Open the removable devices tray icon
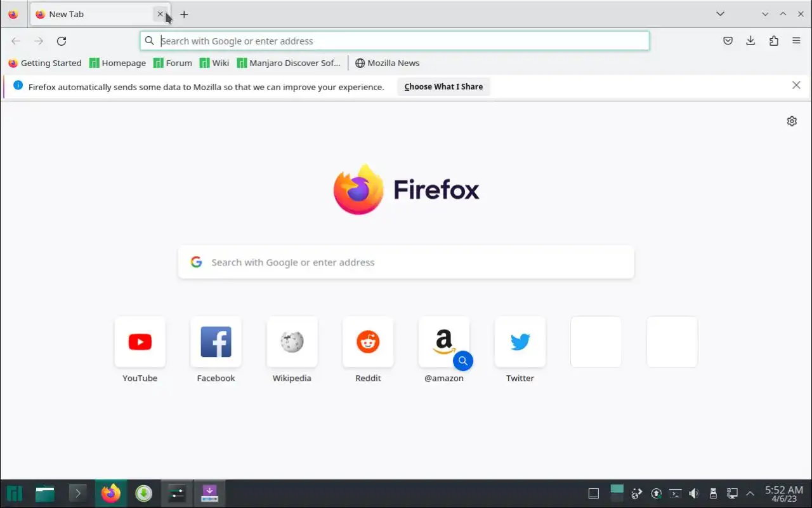The height and width of the screenshot is (508, 812). click(x=713, y=493)
